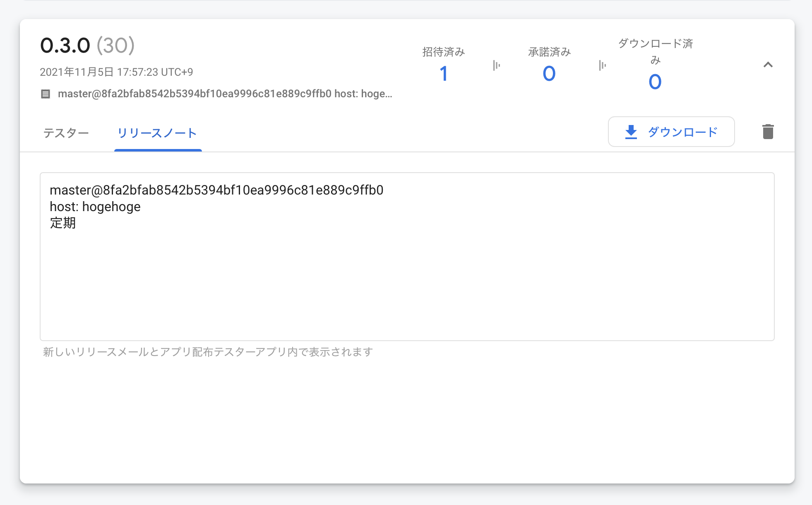Place cursor on the host: hogehoge line
Viewport: 812px width, 505px height.
95,207
